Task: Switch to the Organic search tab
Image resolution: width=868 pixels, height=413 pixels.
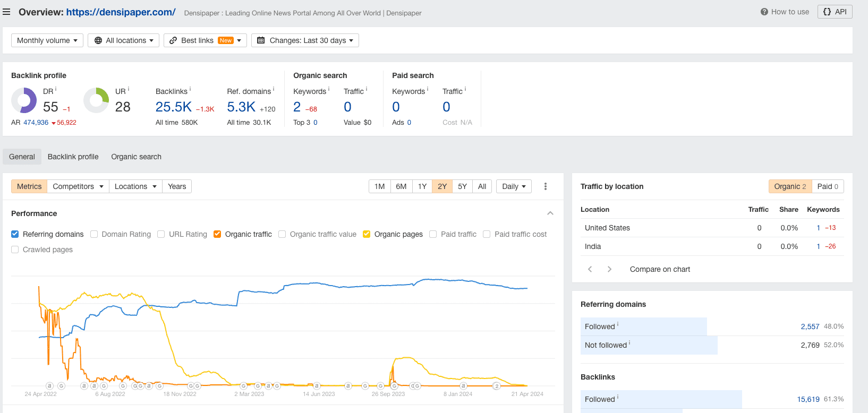Action: (x=136, y=157)
